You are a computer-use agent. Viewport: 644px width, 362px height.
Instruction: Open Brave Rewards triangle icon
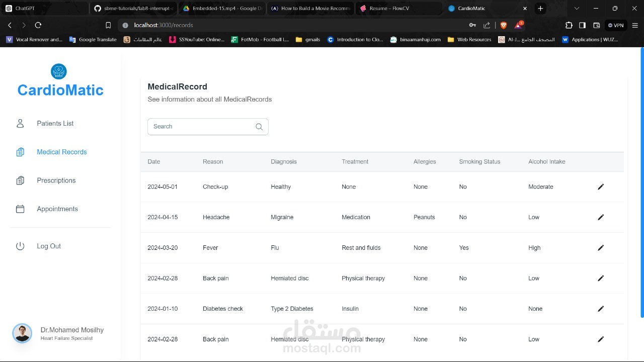pyautogui.click(x=518, y=25)
